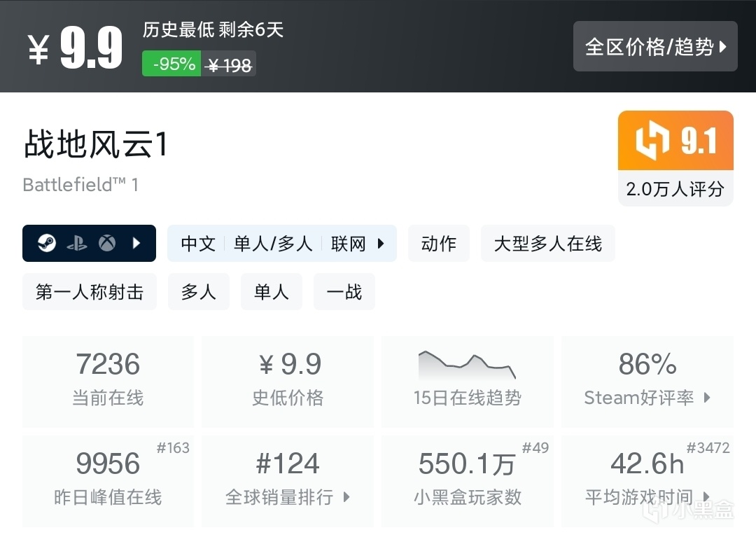Open 全区价格/趋势 price trends
This screenshot has width=756, height=537.
[x=655, y=47]
